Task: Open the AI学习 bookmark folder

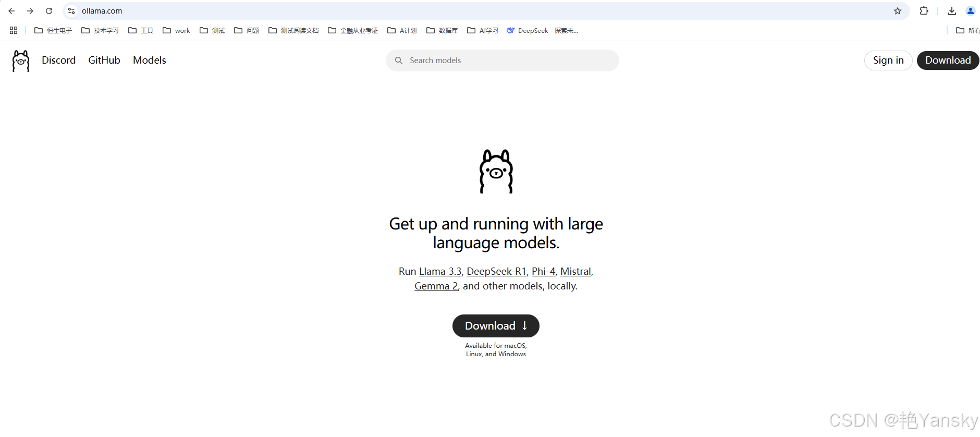Action: click(483, 30)
